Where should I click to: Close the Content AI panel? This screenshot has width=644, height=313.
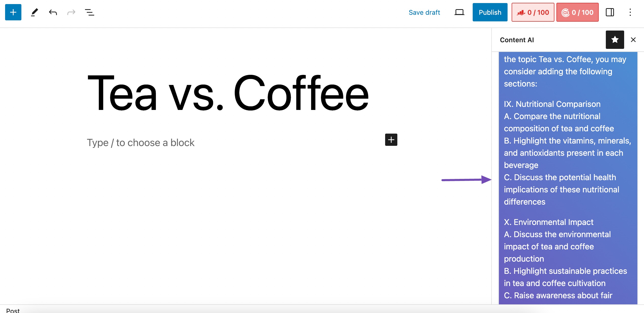(x=633, y=39)
